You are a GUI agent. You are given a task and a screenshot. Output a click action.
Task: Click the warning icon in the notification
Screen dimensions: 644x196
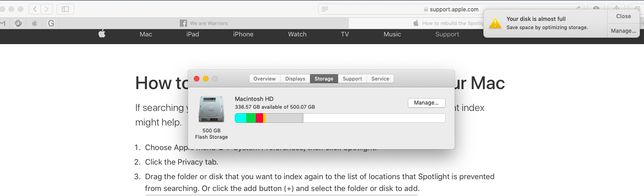[495, 23]
